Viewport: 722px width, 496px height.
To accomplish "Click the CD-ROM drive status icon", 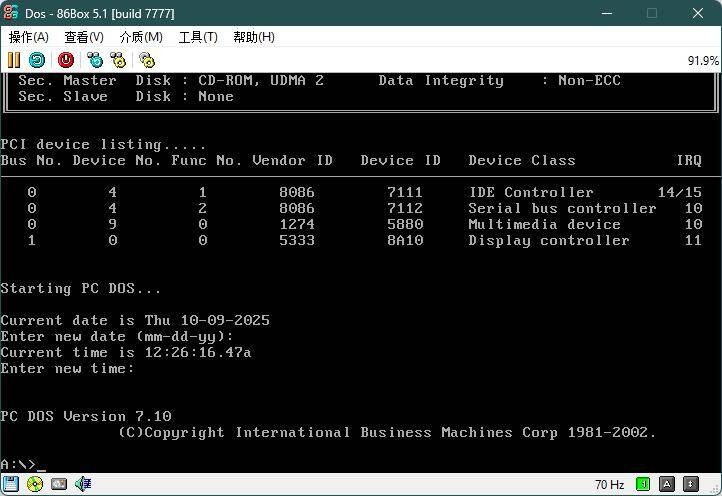I will tap(35, 484).
